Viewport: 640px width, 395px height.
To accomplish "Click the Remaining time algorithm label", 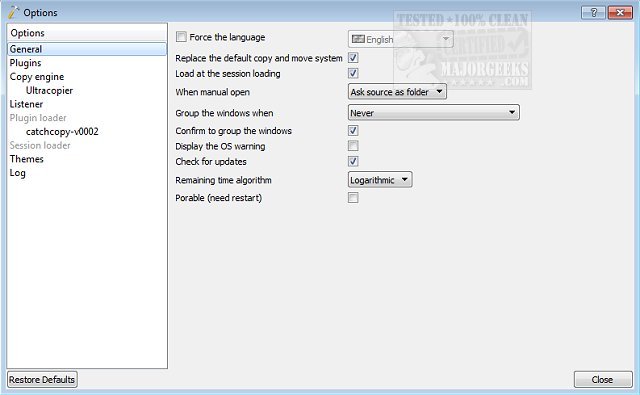I will [223, 180].
